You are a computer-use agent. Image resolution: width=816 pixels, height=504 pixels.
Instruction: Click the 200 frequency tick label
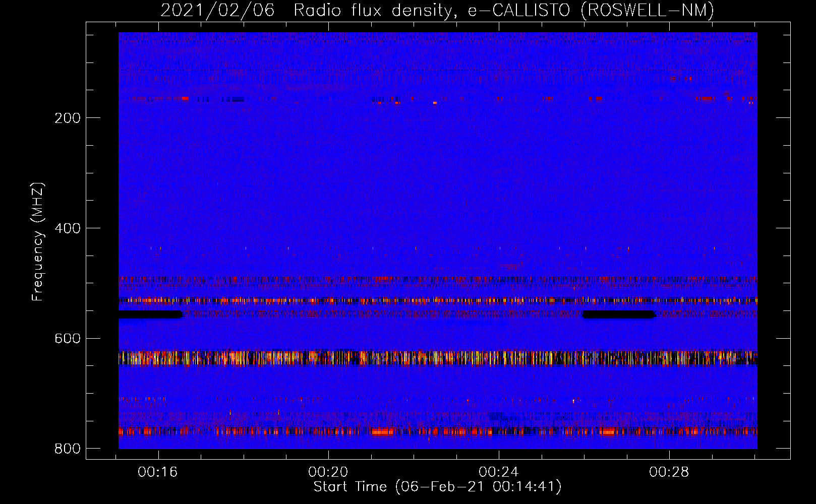[68, 118]
